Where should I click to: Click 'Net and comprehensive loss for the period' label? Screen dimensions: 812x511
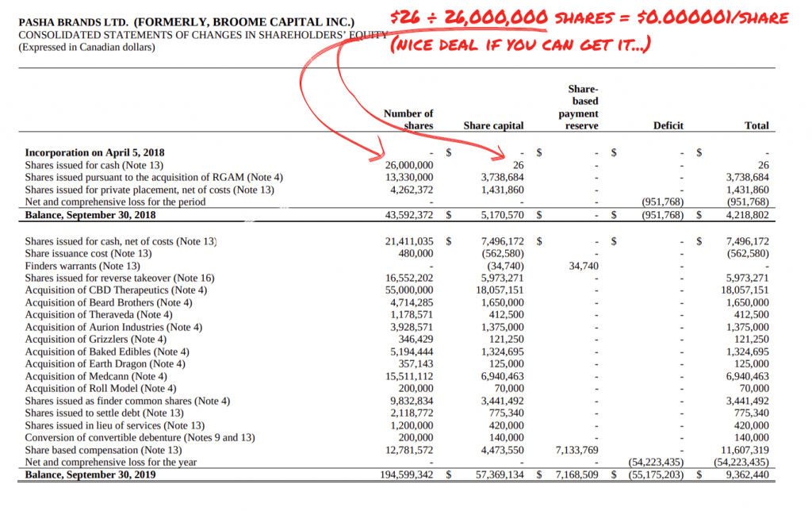(115, 202)
